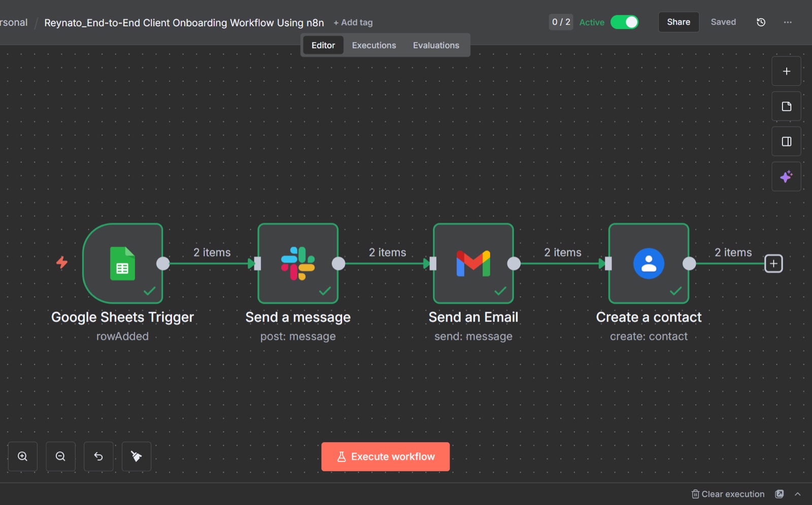Image resolution: width=812 pixels, height=505 pixels.
Task: Open the workflow options menu
Action: click(x=788, y=22)
